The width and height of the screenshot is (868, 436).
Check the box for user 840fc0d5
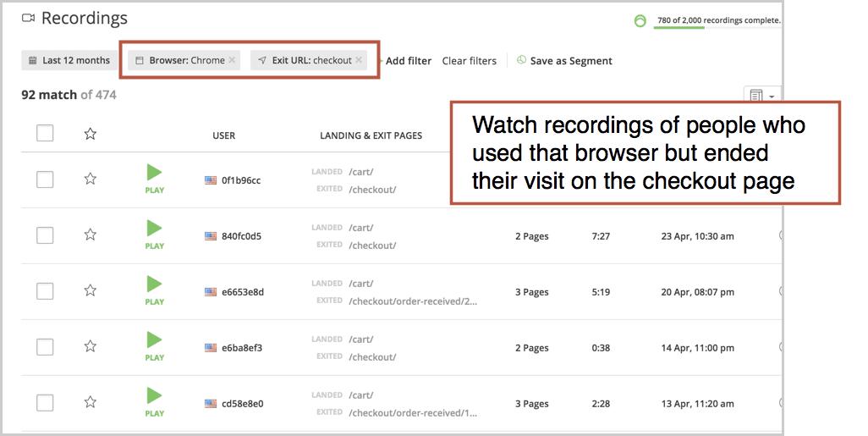pyautogui.click(x=45, y=235)
